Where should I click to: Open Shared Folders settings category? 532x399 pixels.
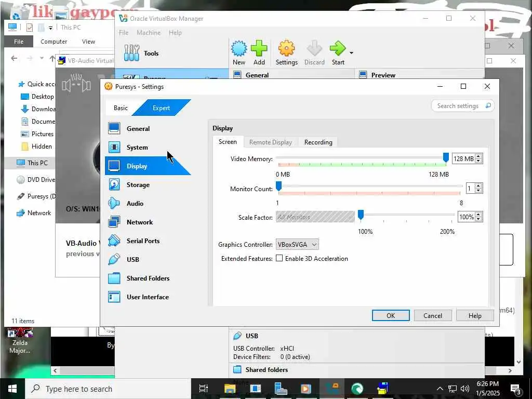click(148, 278)
